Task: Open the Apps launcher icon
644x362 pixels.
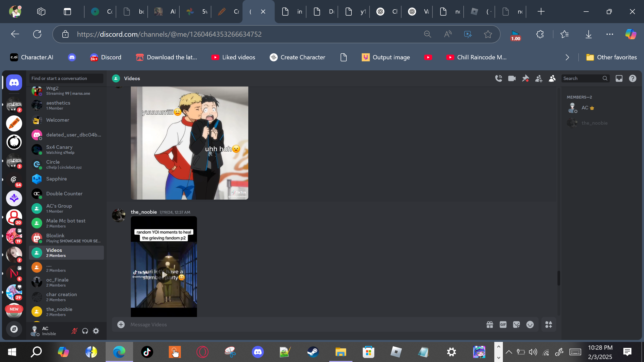Action: (x=549, y=325)
